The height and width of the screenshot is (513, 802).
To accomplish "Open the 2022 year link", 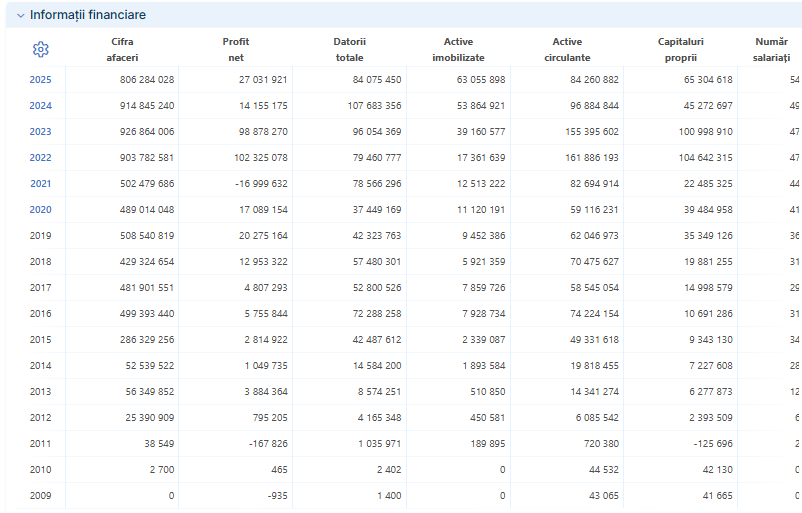I will click(x=40, y=158).
